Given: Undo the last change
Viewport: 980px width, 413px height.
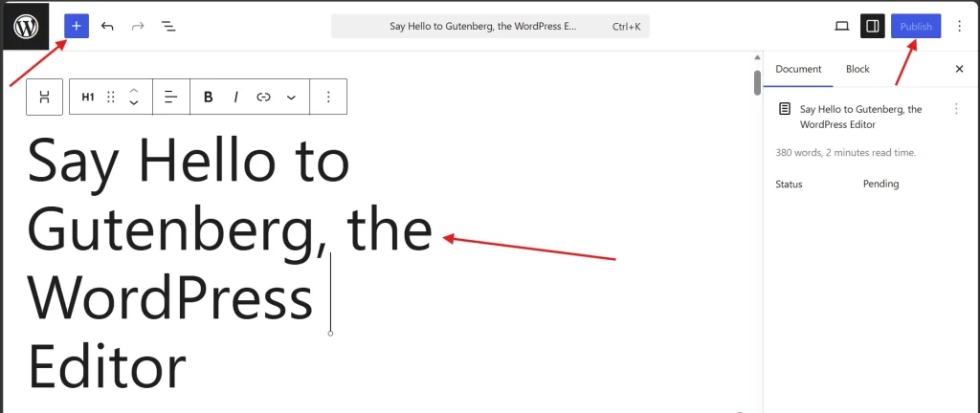Looking at the screenshot, I should click(107, 26).
